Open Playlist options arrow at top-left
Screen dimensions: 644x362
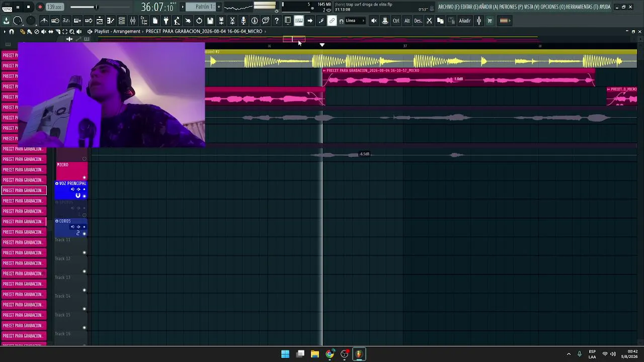(5, 32)
